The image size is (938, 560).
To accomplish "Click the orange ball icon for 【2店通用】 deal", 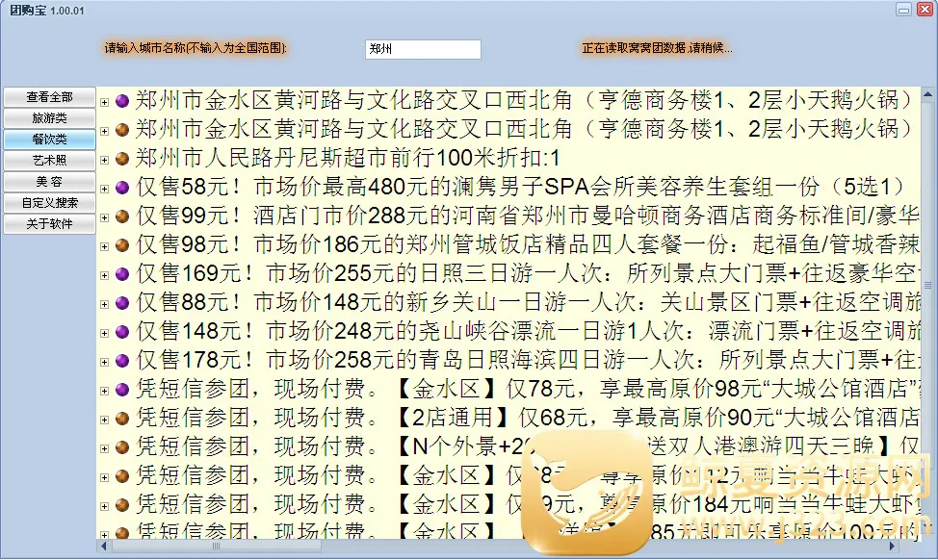I will (122, 419).
